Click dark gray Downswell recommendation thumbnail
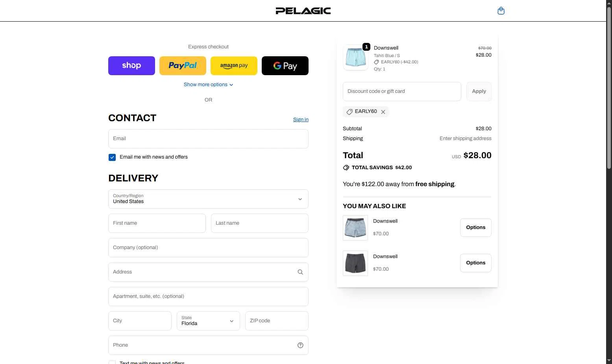Viewport: 612px width, 364px height. (x=355, y=263)
